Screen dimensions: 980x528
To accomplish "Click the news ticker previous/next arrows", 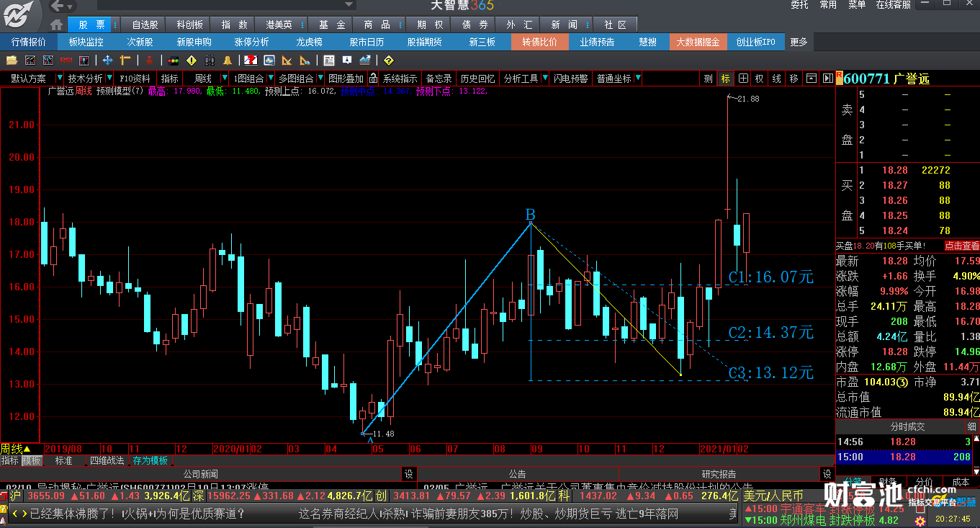I will (19, 514).
